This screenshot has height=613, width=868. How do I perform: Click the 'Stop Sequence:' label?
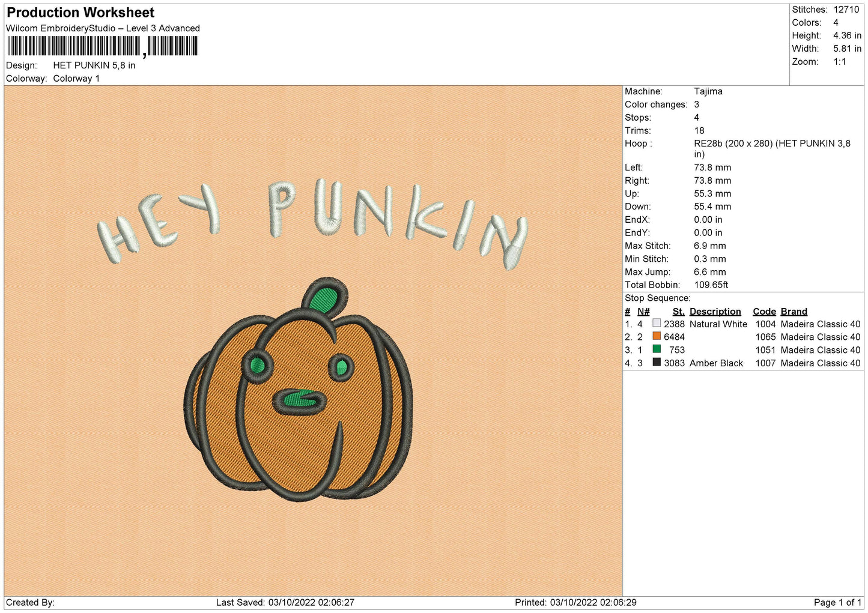coord(658,298)
